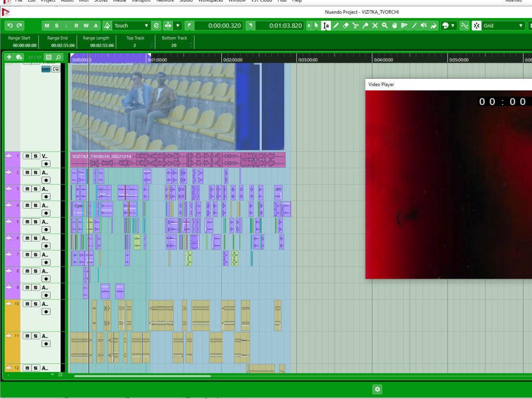Go to left locator position icon
Image resolution: width=532 pixels, height=399 pixels.
click(189, 26)
